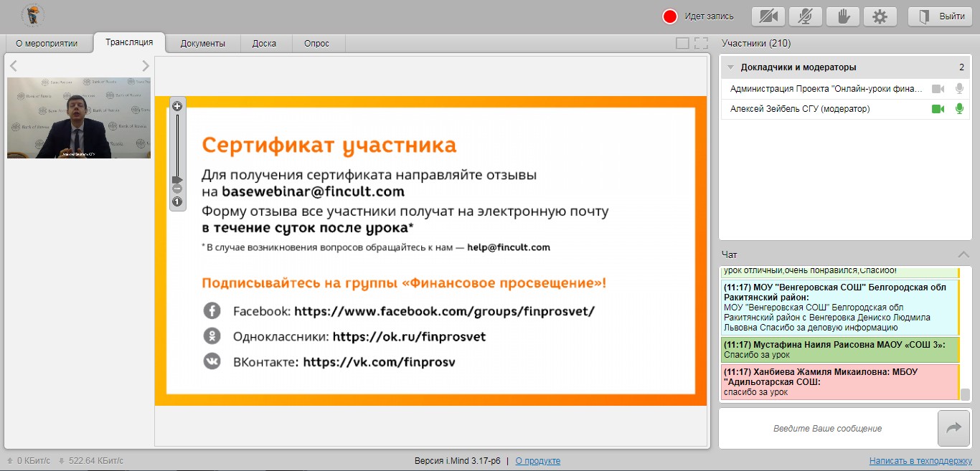This screenshot has width=980, height=471.
Task: Click the slide zoom slider handle
Action: pyautogui.click(x=177, y=179)
